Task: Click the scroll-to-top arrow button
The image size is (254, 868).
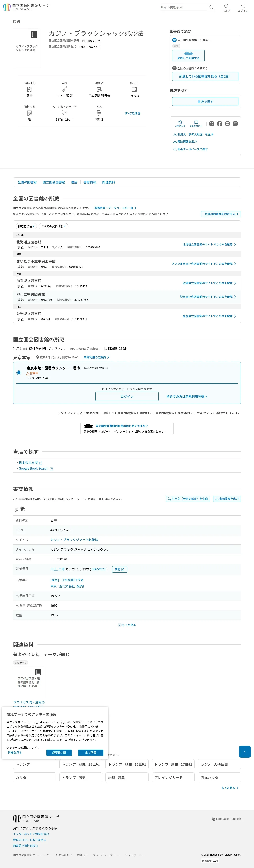Action: pyautogui.click(x=245, y=751)
